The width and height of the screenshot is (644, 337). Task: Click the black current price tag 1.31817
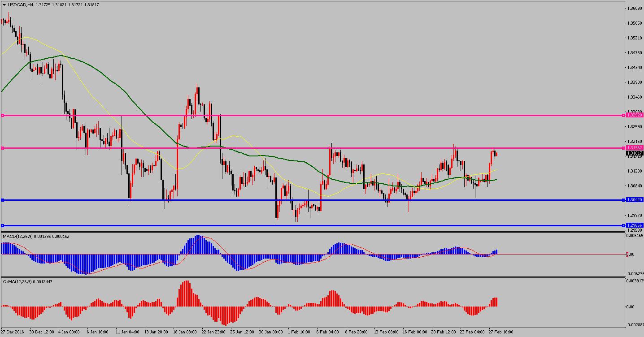[634, 153]
